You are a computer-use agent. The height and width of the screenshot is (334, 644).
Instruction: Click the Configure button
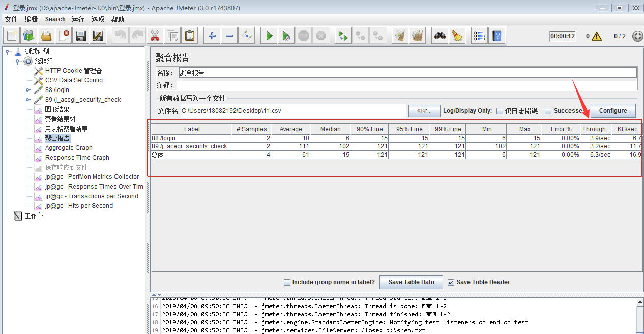(613, 111)
